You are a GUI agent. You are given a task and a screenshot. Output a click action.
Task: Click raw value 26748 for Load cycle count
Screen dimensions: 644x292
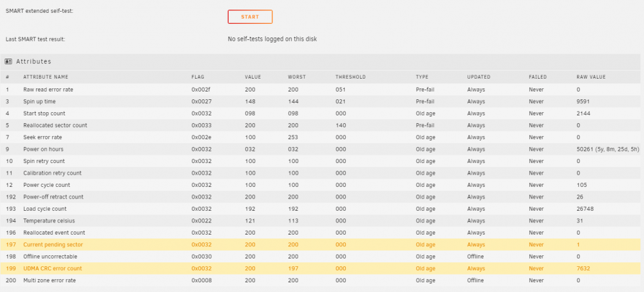[x=585, y=208]
